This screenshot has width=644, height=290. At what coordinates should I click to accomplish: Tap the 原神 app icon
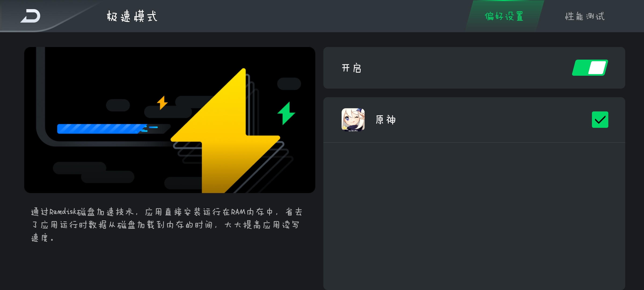pyautogui.click(x=353, y=119)
